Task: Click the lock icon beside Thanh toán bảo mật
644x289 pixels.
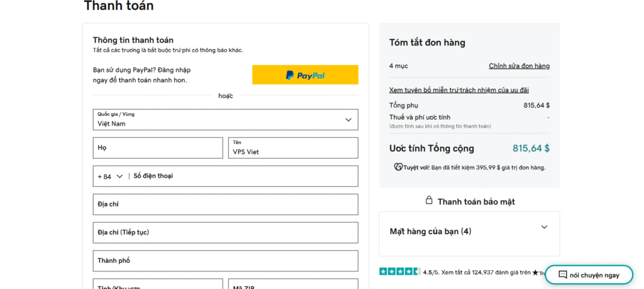Action: point(429,201)
